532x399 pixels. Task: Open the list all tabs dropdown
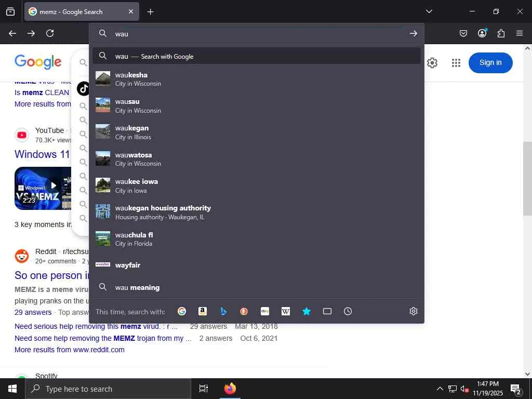click(x=429, y=11)
